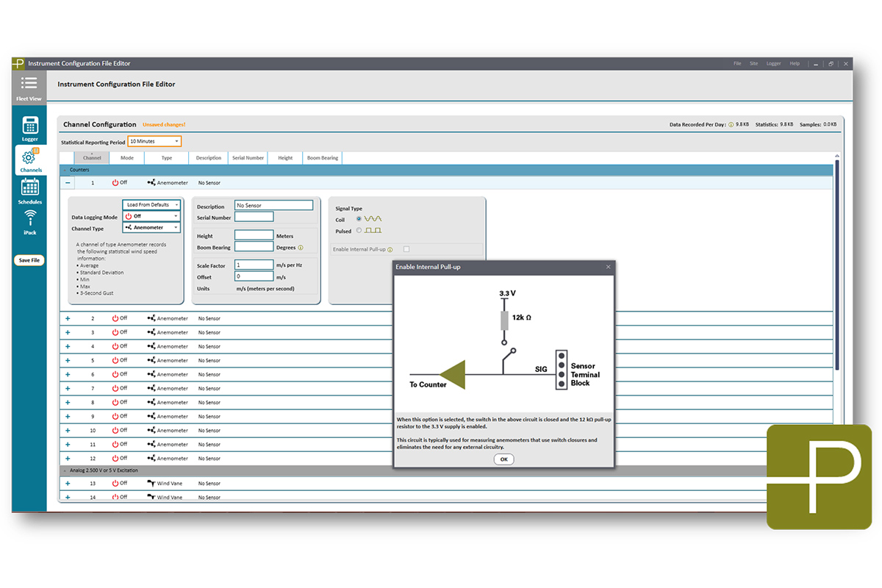
Task: Click the Scale Factor input field
Action: tap(254, 265)
